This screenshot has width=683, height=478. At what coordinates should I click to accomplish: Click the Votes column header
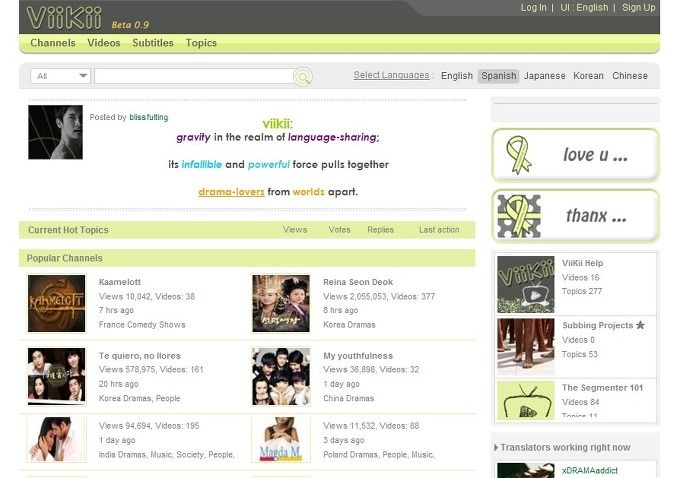point(339,230)
